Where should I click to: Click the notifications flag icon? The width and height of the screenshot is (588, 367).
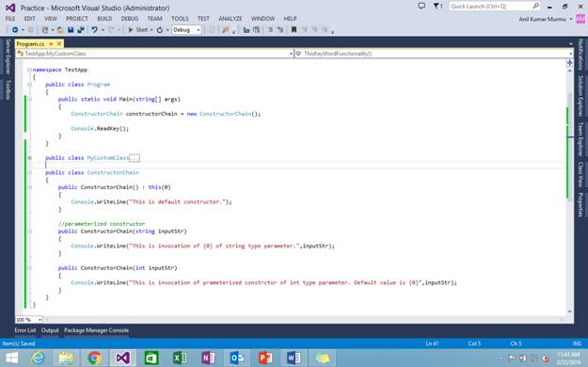437,6
